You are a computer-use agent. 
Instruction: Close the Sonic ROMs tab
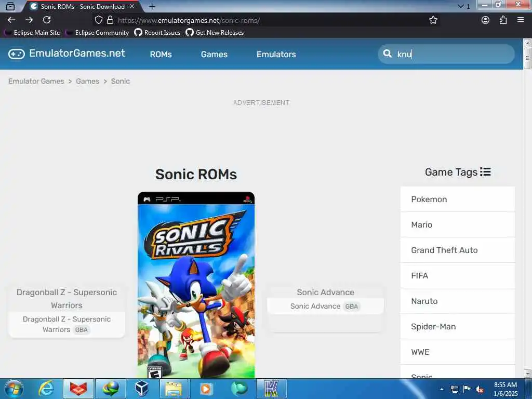coord(132,6)
